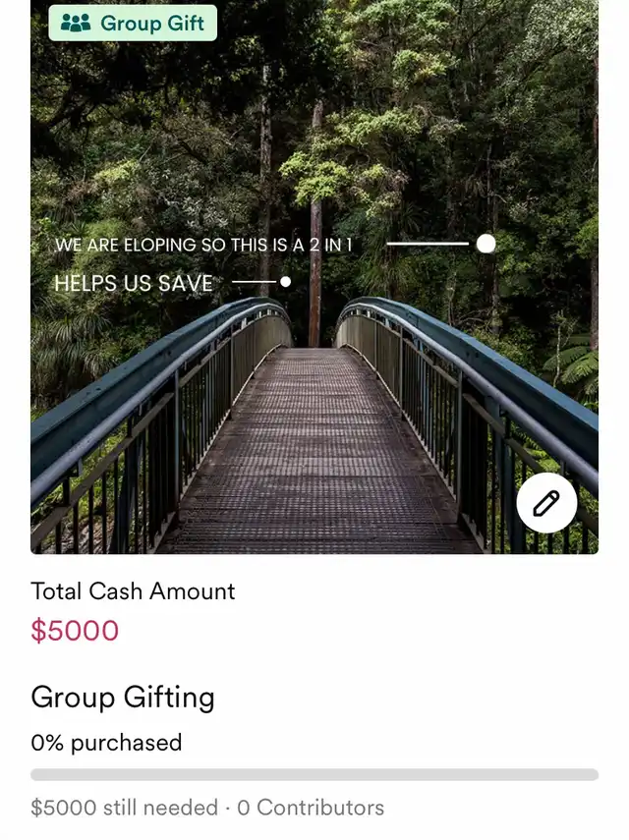The width and height of the screenshot is (629, 840).
Task: Click the small white dot beside HELPS US SAVE
Action: pos(285,282)
